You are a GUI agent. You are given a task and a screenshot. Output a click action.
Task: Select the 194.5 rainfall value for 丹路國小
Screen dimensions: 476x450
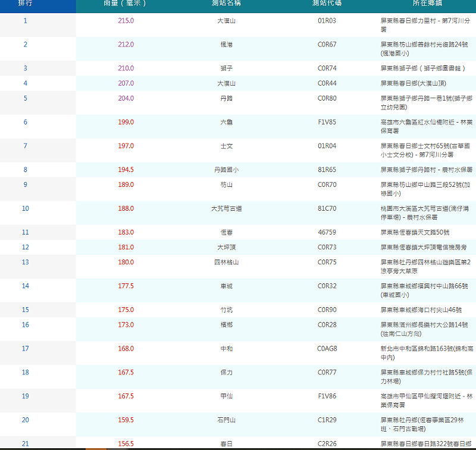[126, 170]
